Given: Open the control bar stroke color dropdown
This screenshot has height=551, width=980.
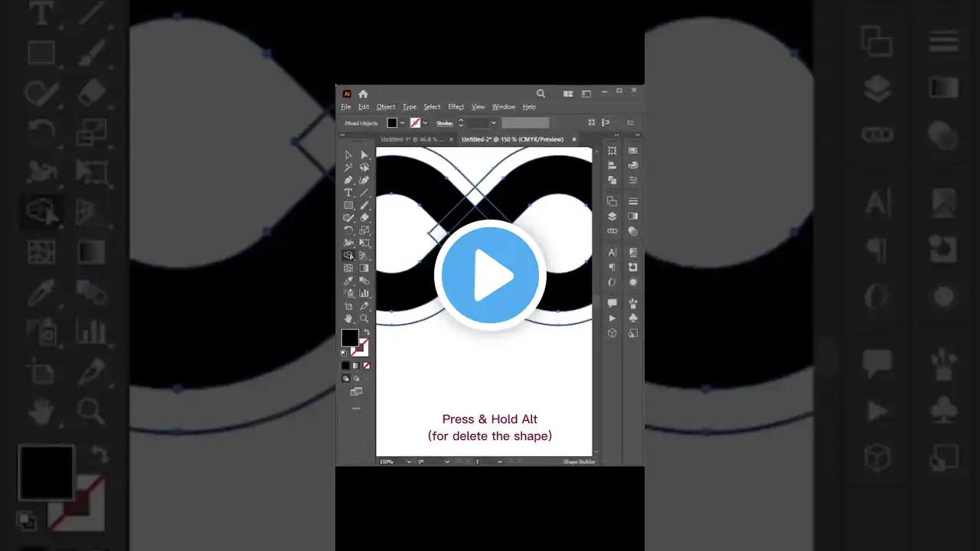Looking at the screenshot, I should pos(425,123).
